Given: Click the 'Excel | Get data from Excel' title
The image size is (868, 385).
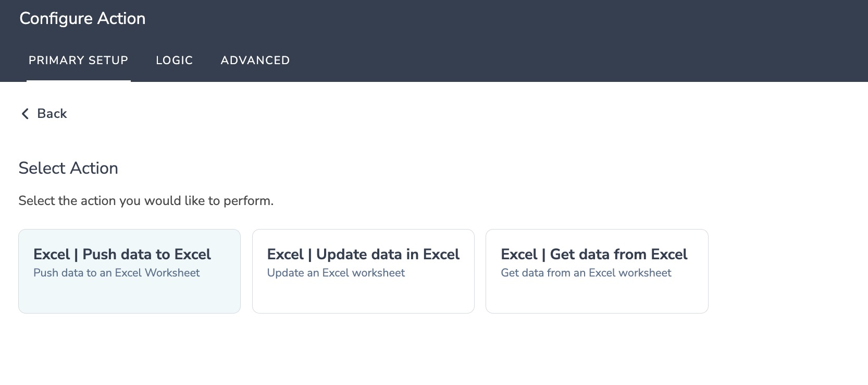Looking at the screenshot, I should pos(594,254).
